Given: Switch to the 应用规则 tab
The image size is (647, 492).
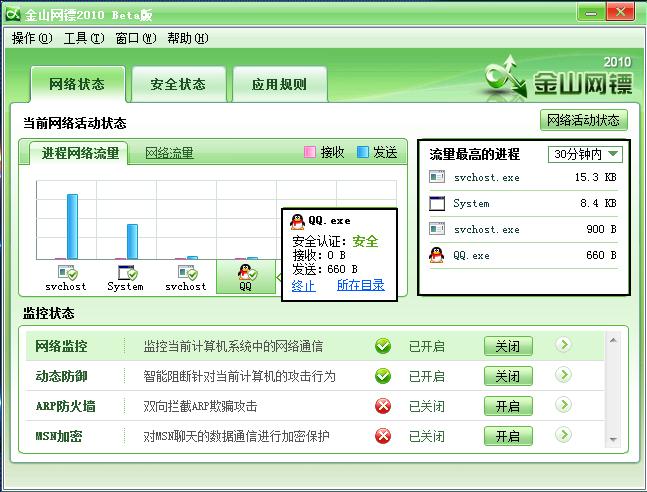Looking at the screenshot, I should [280, 84].
